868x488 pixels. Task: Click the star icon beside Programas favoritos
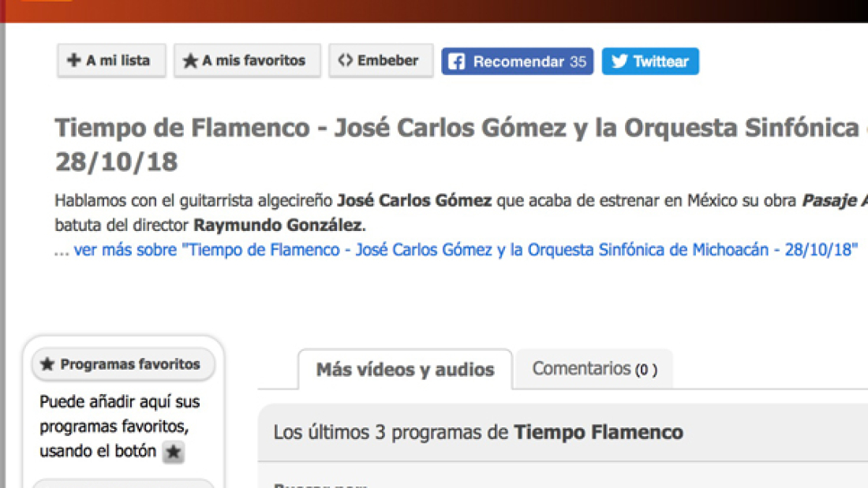pyautogui.click(x=47, y=364)
